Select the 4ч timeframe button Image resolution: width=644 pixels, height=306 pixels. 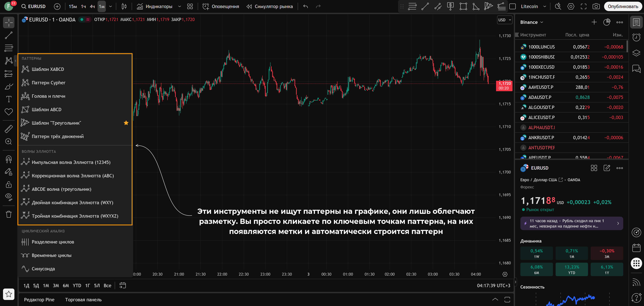tap(92, 7)
